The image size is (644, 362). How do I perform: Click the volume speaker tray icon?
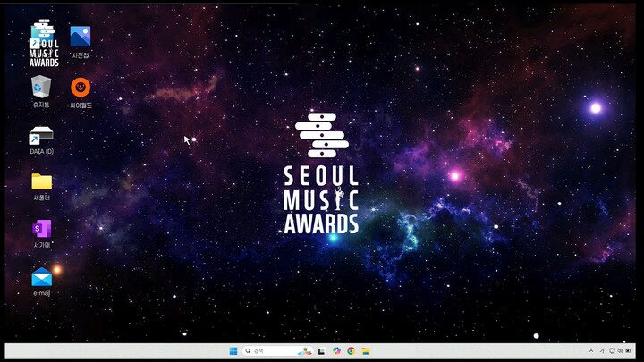coord(620,351)
